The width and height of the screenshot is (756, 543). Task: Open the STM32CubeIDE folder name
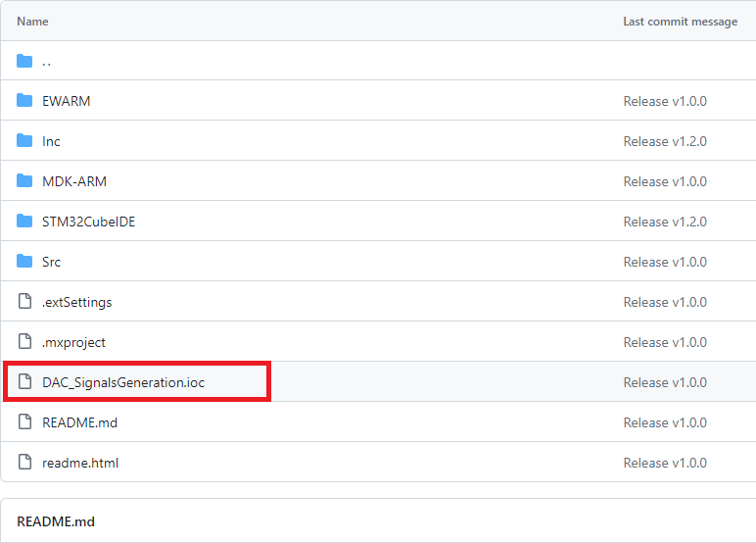[89, 222]
